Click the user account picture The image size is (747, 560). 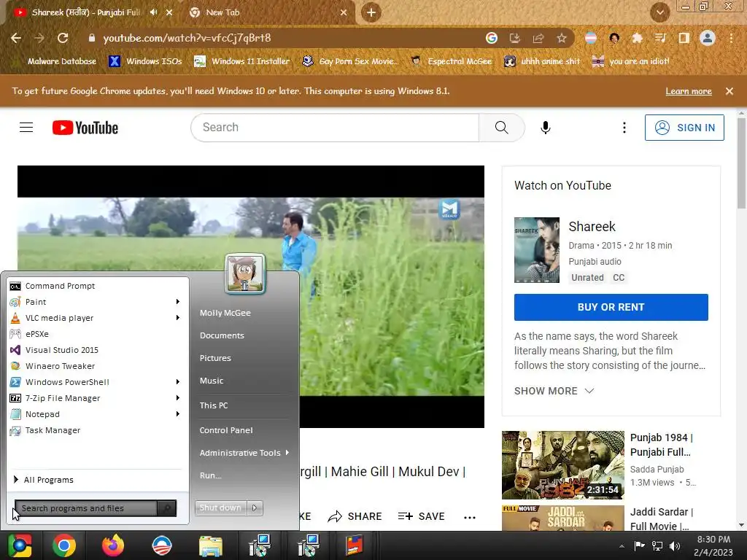(245, 273)
